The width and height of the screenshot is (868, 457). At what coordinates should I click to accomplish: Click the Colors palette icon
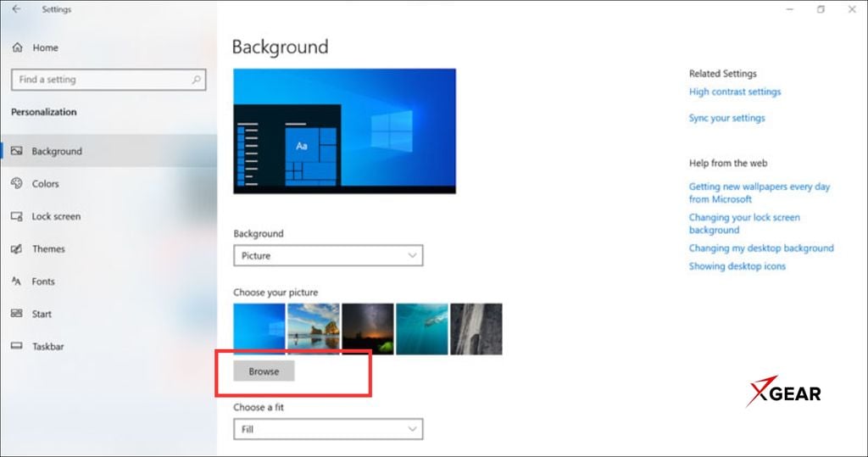click(x=17, y=183)
